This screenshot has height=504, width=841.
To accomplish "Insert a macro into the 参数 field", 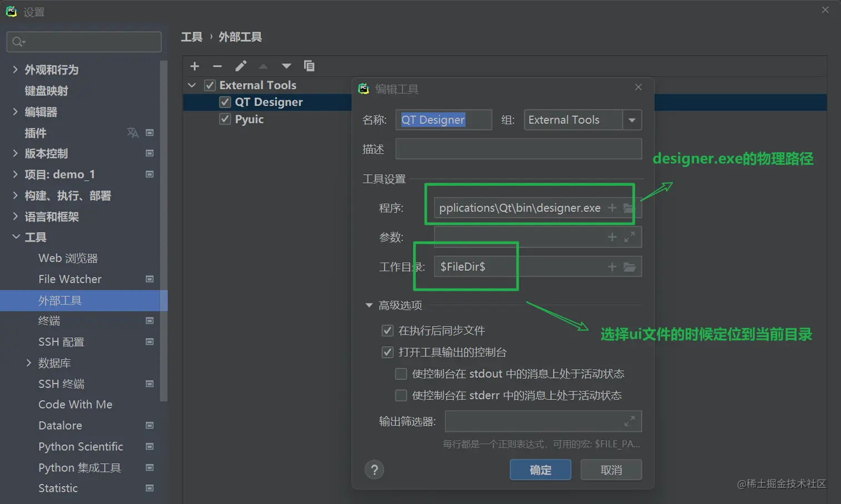I will [611, 237].
